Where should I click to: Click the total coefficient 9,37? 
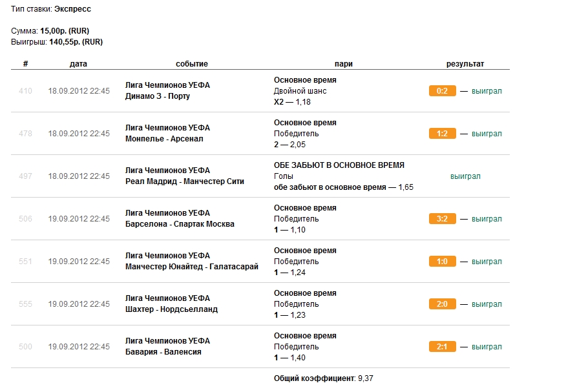point(364,378)
